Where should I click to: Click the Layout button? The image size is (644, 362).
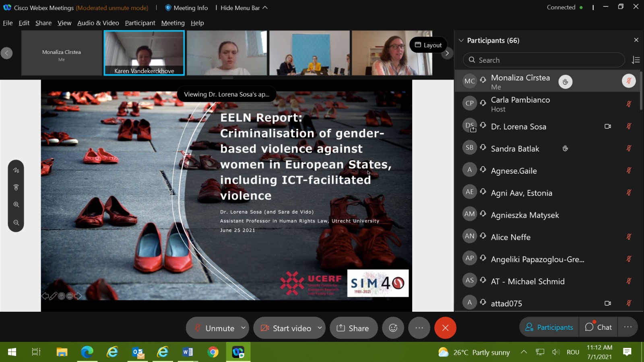click(x=428, y=45)
